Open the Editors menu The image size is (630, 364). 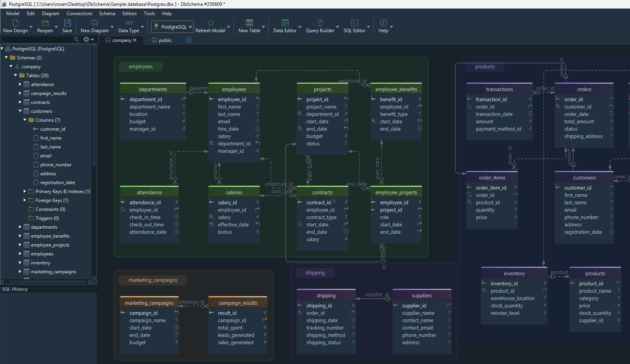(130, 14)
